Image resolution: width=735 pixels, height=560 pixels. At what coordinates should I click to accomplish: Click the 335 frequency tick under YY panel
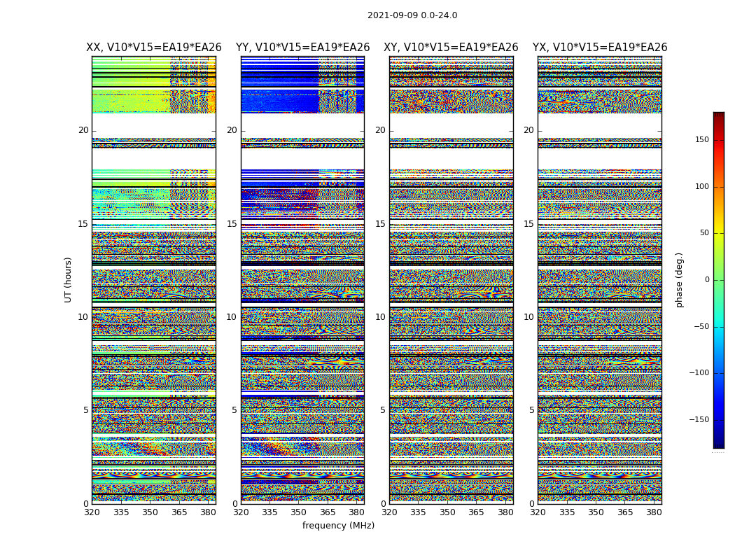coord(269,512)
